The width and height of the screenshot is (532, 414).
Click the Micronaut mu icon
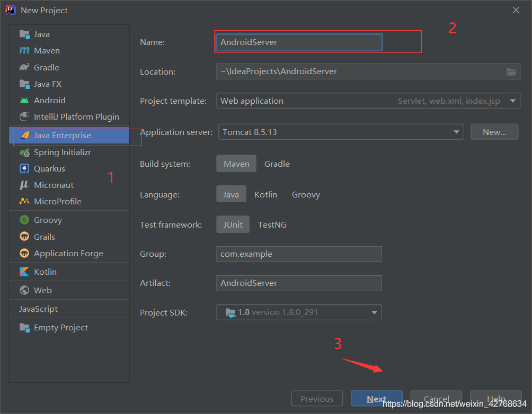pos(24,185)
